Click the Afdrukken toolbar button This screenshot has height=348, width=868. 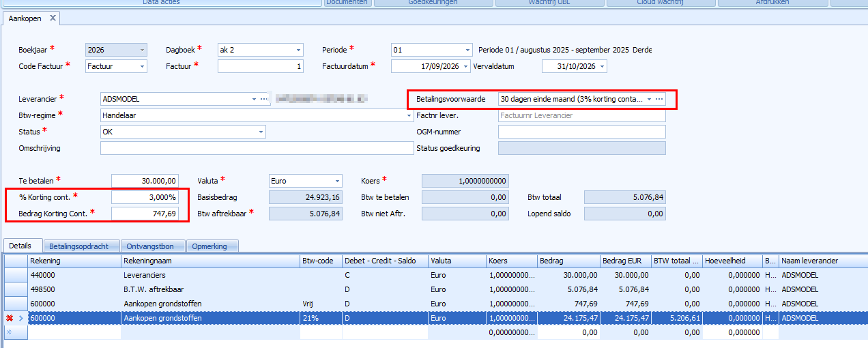tap(771, 3)
